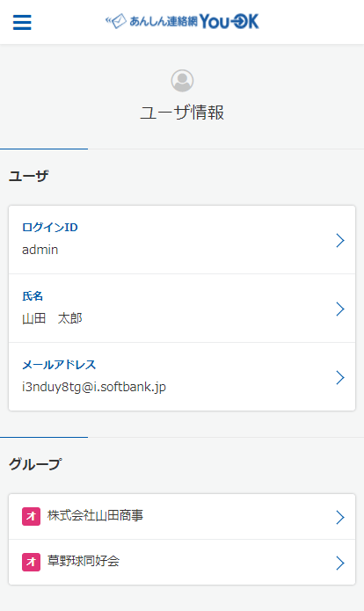Image resolution: width=364 pixels, height=611 pixels.
Task: Click the pink オ badge beside 草野球同好会
Action: click(31, 562)
